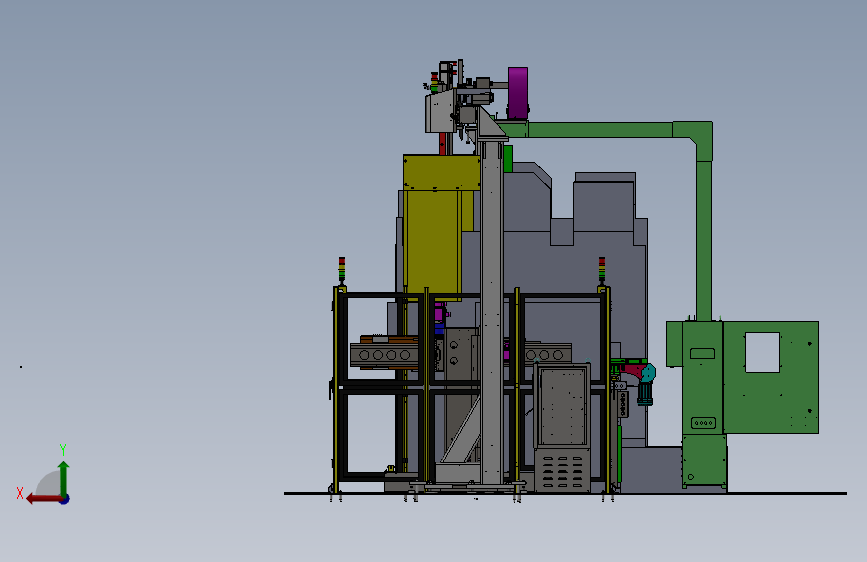Click the red "X" axis label
The width and height of the screenshot is (867, 562).
20,493
